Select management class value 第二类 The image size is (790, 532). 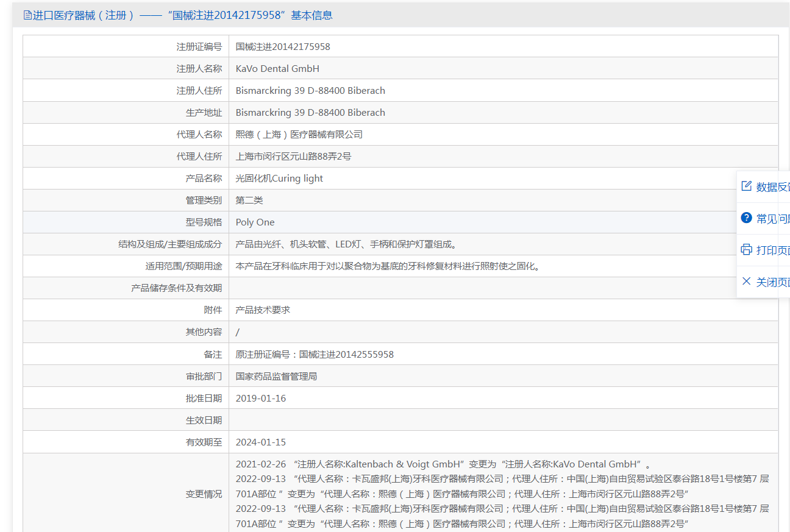(249, 200)
